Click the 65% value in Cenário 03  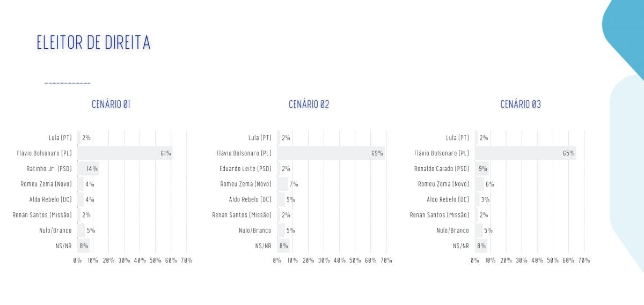click(x=569, y=153)
